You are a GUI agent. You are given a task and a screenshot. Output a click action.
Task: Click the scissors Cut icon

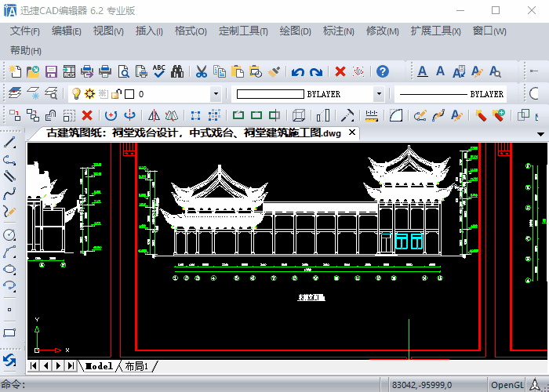coord(201,72)
